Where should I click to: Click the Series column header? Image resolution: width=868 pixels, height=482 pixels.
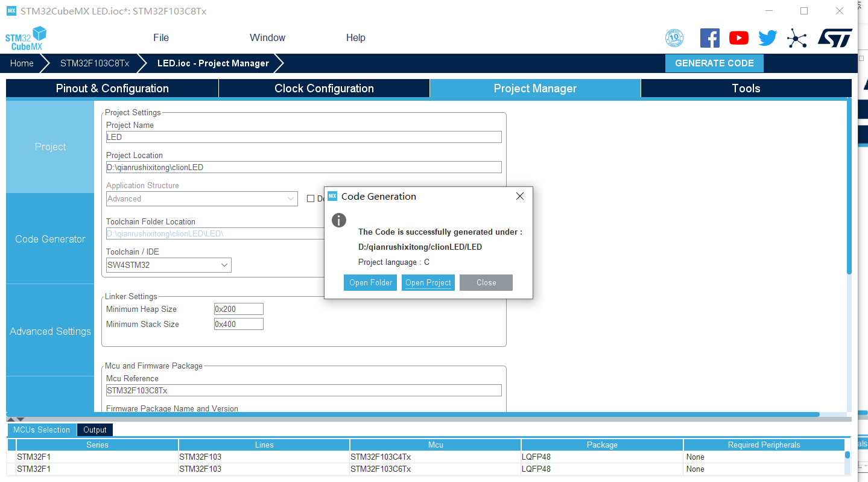[x=97, y=445]
